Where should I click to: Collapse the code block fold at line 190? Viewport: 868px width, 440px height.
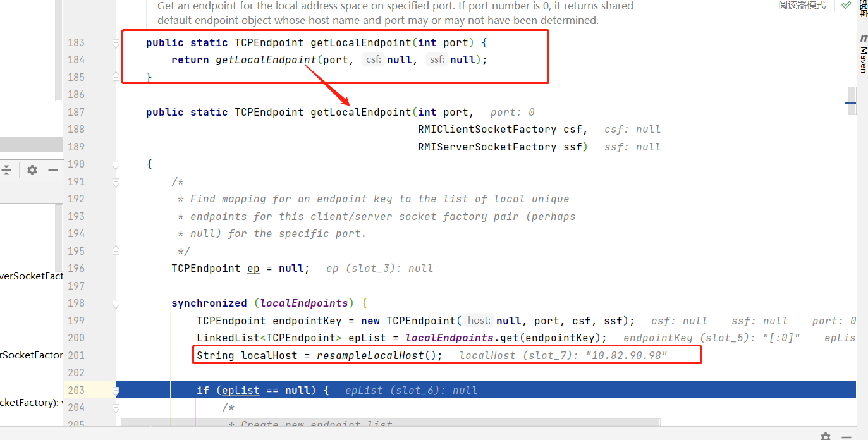point(116,164)
